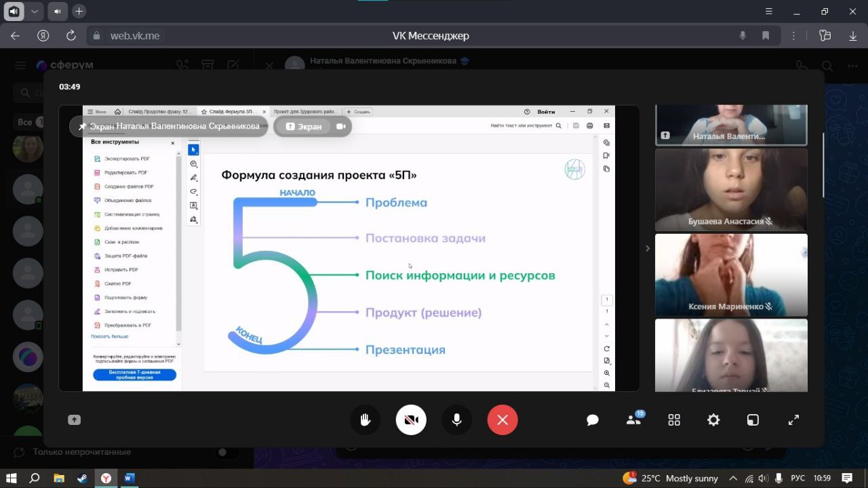Click zoom-in magnifier in shared PDF sidebar
The image size is (868, 488).
point(607,373)
